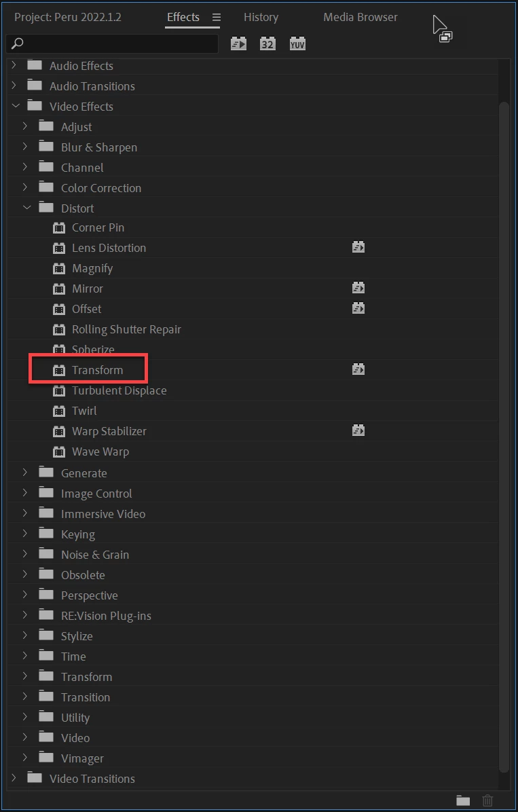This screenshot has width=518, height=812.
Task: Click the Audio Effects folder icon
Action: tap(35, 65)
